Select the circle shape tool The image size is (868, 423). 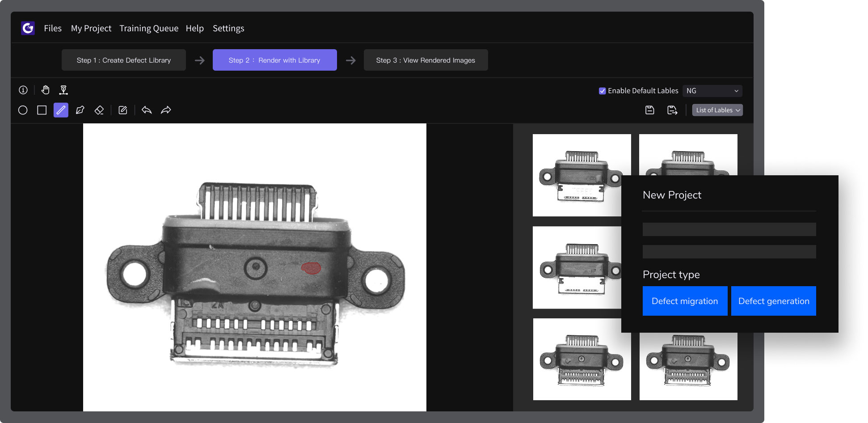23,110
